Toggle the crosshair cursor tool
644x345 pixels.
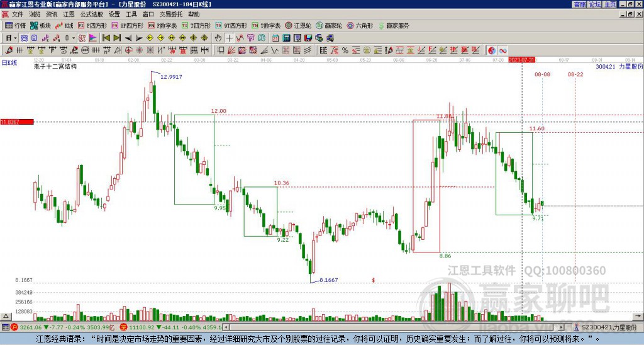click(229, 38)
